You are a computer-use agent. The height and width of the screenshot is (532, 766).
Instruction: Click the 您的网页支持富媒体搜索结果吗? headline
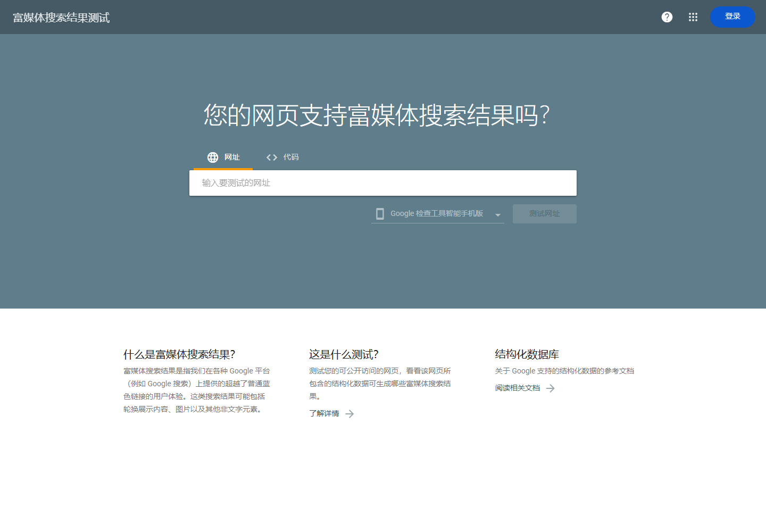coord(377,115)
